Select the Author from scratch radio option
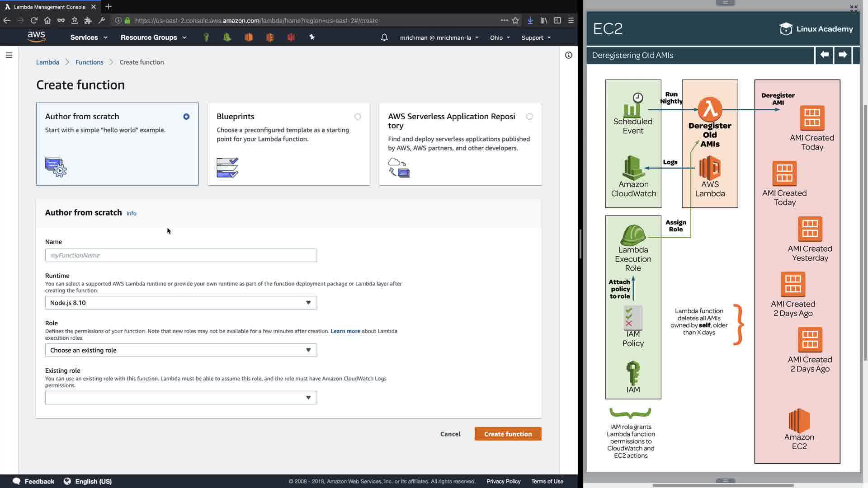The image size is (868, 488). pos(186,117)
